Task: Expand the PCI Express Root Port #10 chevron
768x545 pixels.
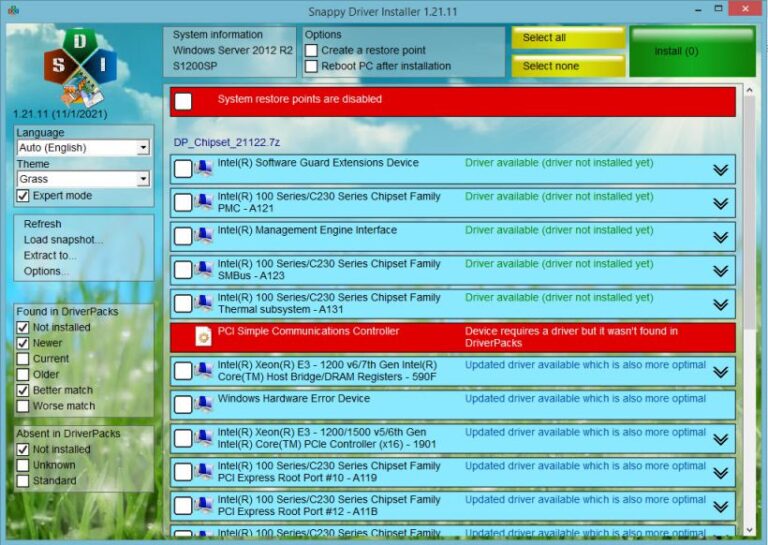Action: point(720,474)
